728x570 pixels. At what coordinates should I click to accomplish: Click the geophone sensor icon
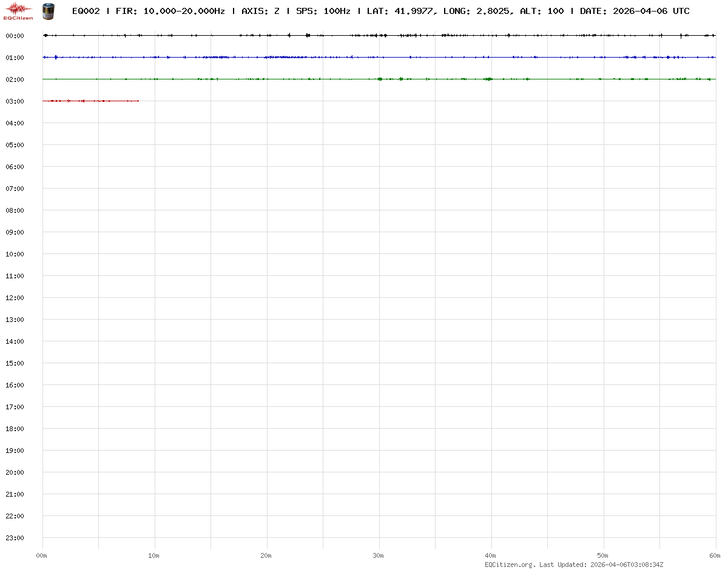pos(49,11)
